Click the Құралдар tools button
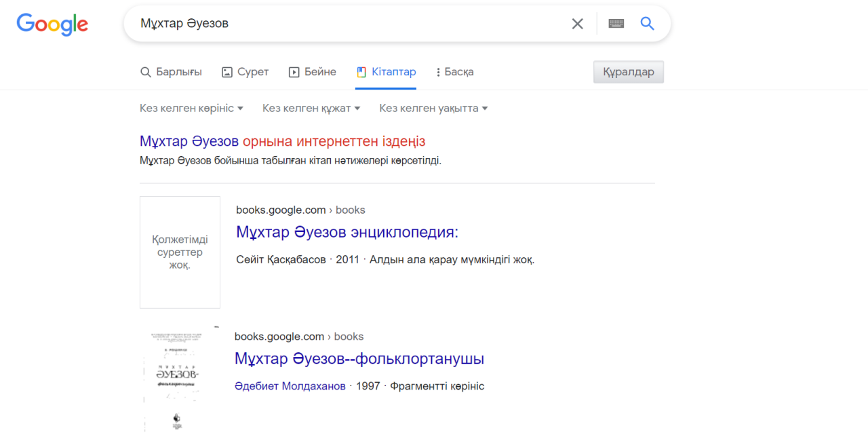Viewport: 868px width, 433px height. pos(628,72)
